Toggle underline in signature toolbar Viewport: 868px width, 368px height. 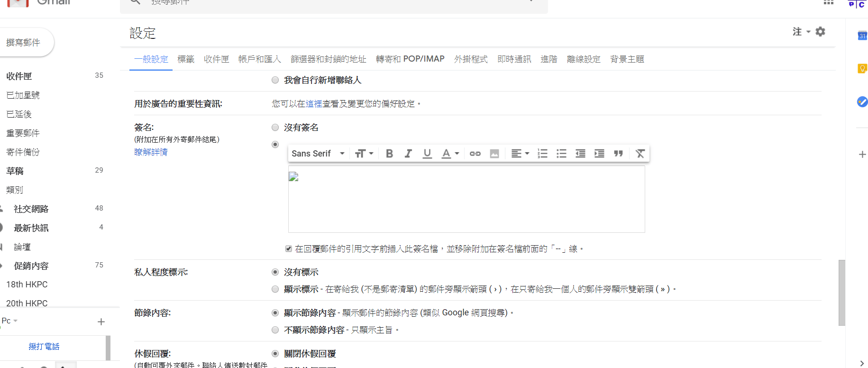(427, 154)
